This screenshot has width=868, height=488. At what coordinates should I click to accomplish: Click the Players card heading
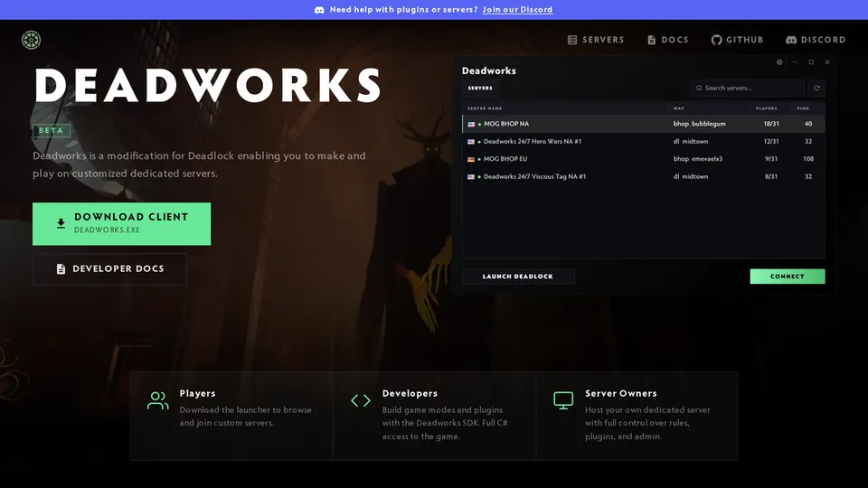click(198, 393)
